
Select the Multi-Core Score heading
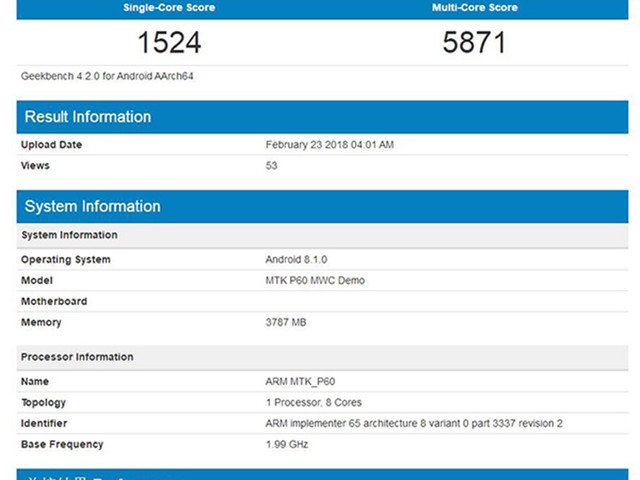click(474, 7)
